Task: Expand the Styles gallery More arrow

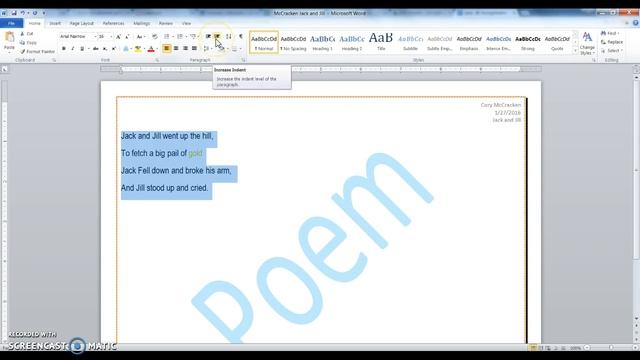Action: click(x=575, y=52)
